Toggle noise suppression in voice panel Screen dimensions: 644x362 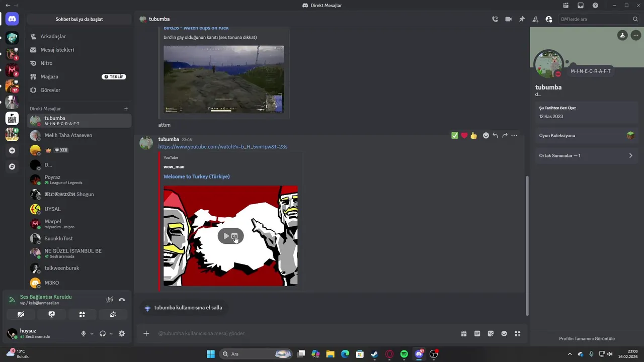110,300
